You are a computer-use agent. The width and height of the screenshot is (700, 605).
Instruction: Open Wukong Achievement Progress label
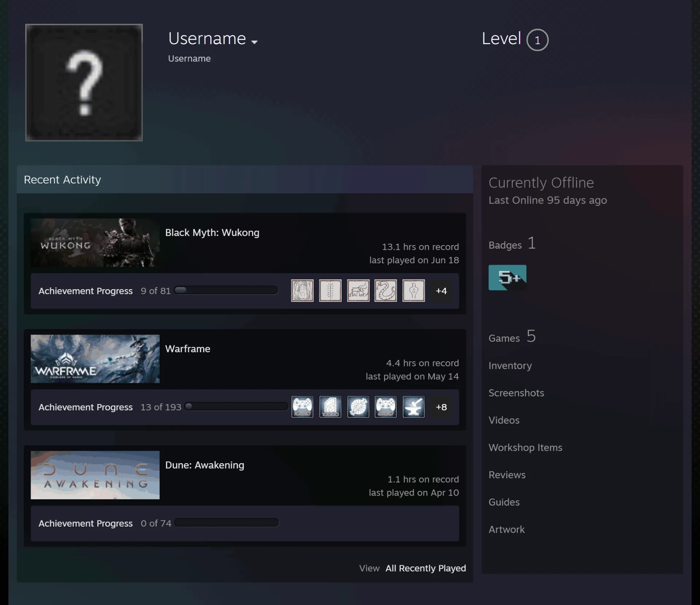pyautogui.click(x=86, y=291)
